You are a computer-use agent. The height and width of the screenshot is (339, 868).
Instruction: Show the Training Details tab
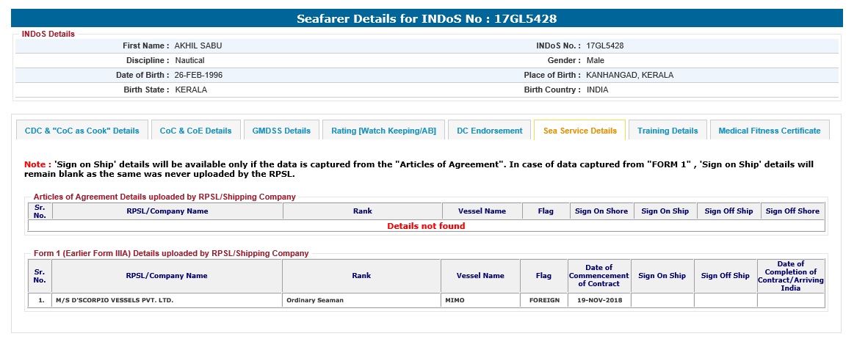pyautogui.click(x=668, y=131)
